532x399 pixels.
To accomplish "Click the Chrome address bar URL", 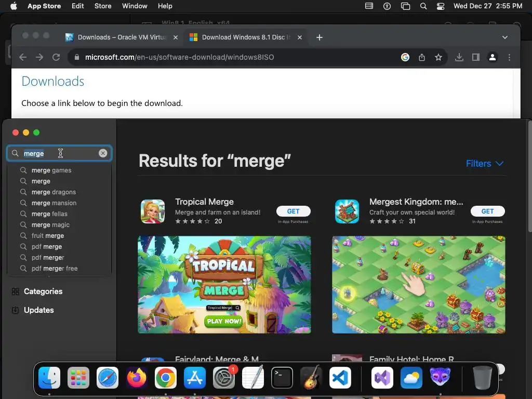I will (179, 57).
